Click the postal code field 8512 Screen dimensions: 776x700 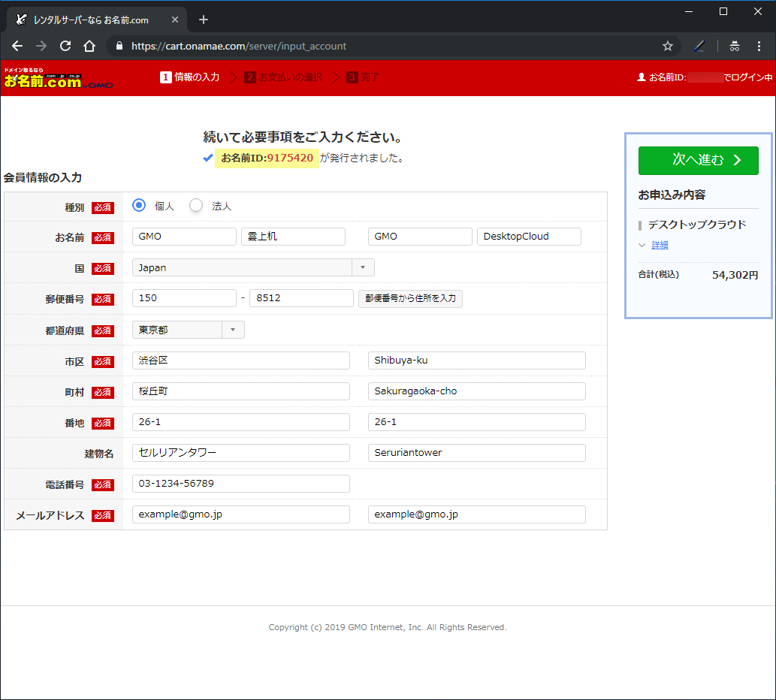click(301, 298)
